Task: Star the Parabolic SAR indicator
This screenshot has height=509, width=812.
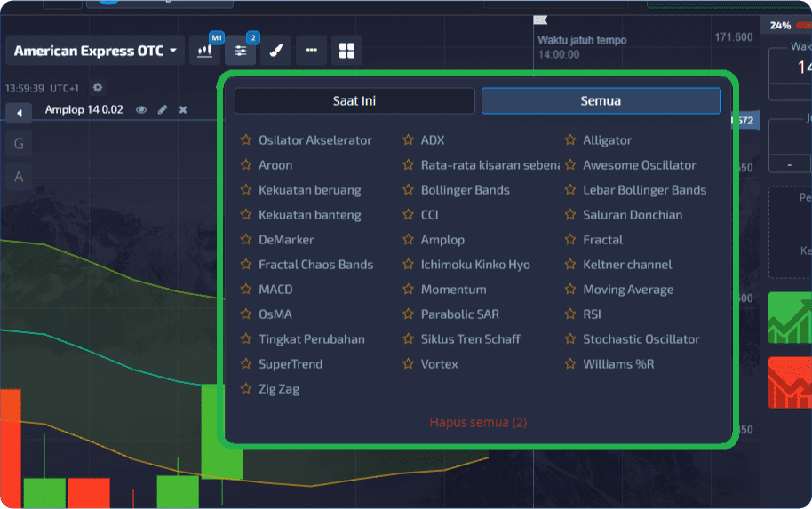Action: pyautogui.click(x=408, y=314)
